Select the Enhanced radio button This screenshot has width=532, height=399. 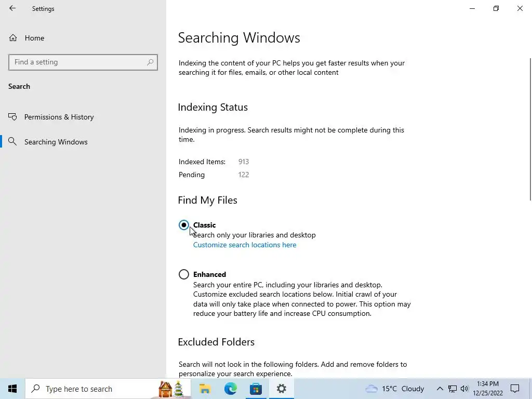183,274
